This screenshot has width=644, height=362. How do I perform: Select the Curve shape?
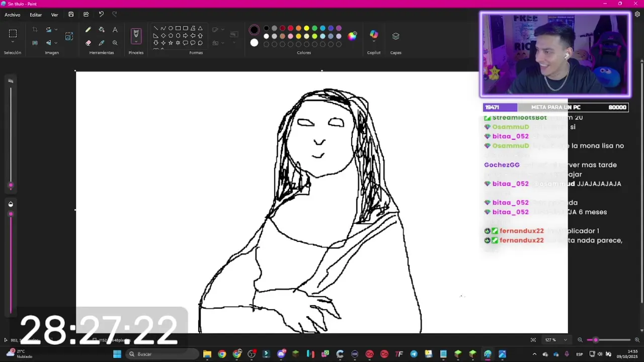163,28
